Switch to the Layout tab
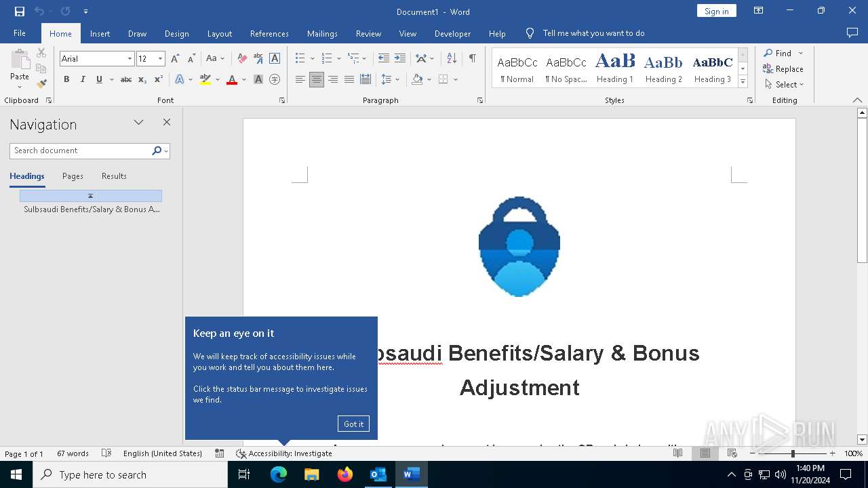The width and height of the screenshot is (868, 488). coord(219,33)
